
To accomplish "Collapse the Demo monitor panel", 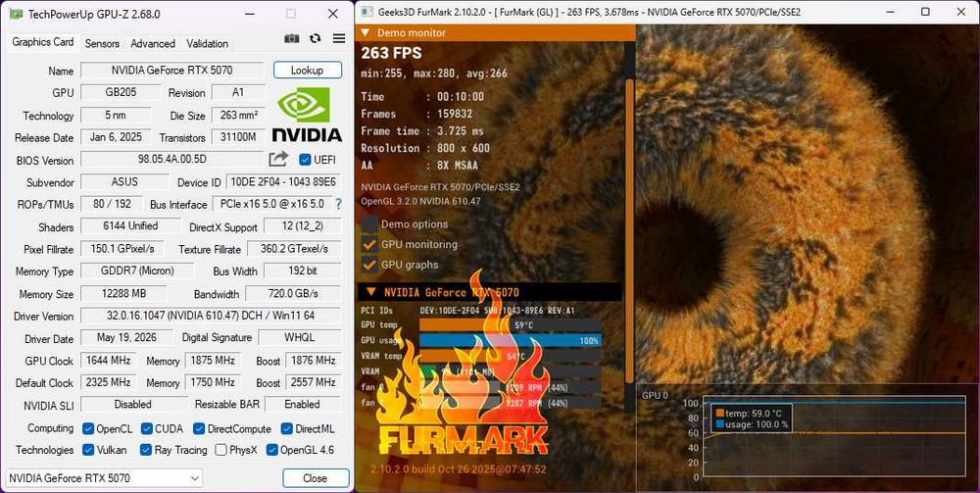I will tap(365, 32).
